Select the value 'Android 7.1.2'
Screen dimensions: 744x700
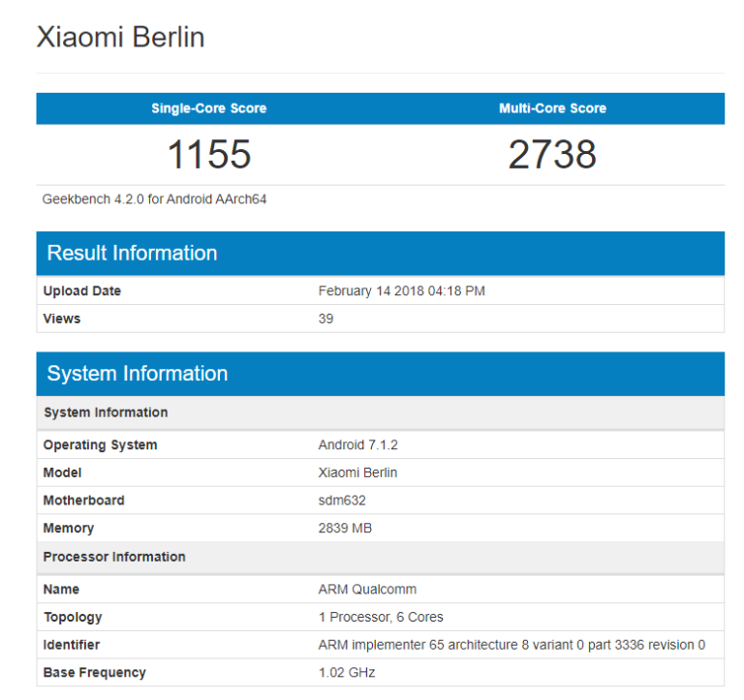(x=357, y=444)
